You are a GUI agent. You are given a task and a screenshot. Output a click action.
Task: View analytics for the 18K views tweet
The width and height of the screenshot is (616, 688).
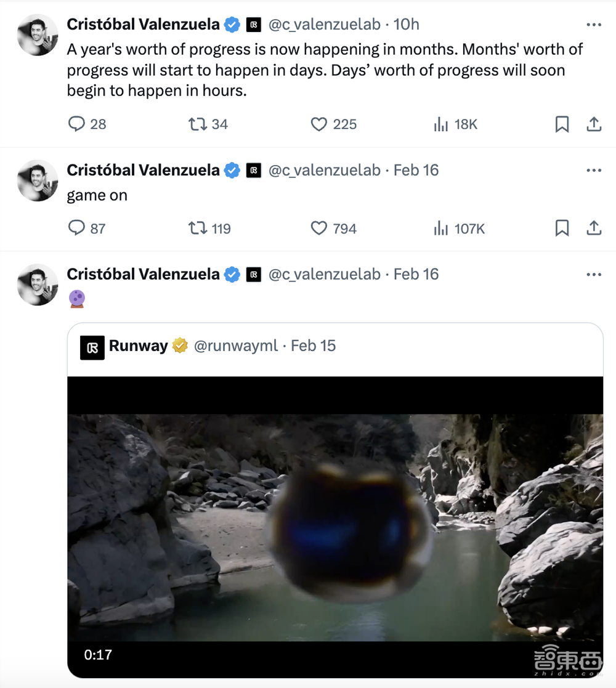coord(441,124)
